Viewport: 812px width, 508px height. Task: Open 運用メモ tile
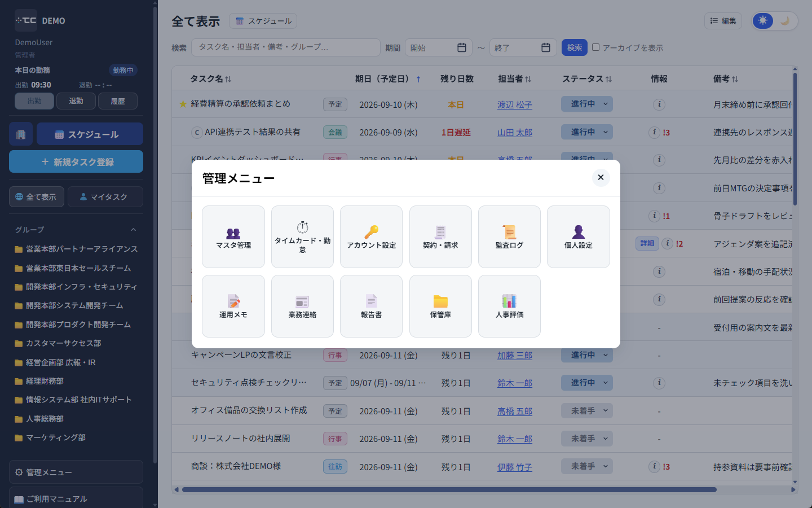pos(233,306)
